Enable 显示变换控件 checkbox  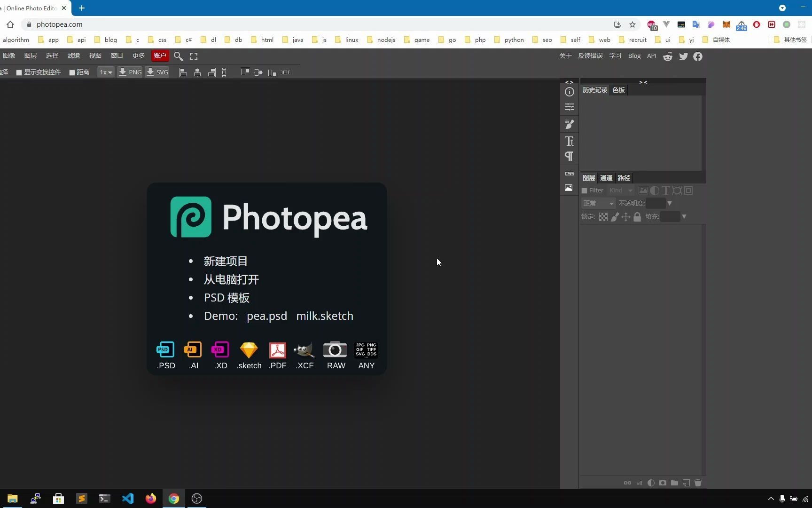click(x=19, y=72)
